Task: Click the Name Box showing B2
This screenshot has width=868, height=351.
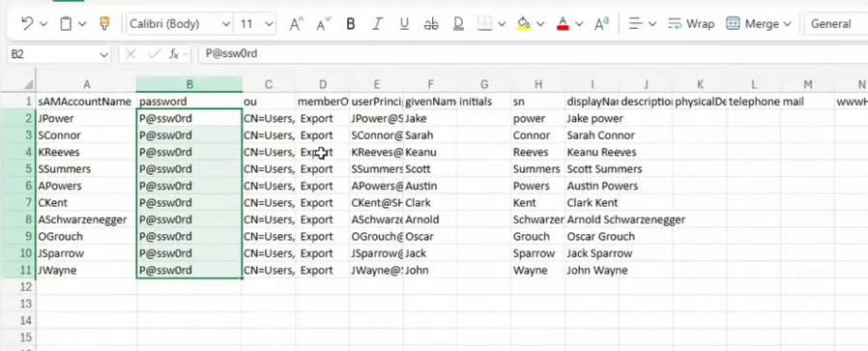Action: (52, 54)
